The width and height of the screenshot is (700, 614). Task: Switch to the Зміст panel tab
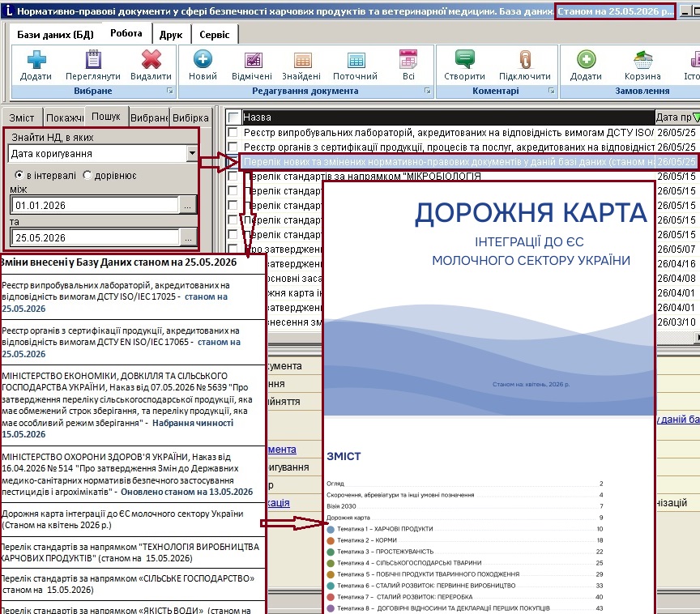(x=22, y=117)
